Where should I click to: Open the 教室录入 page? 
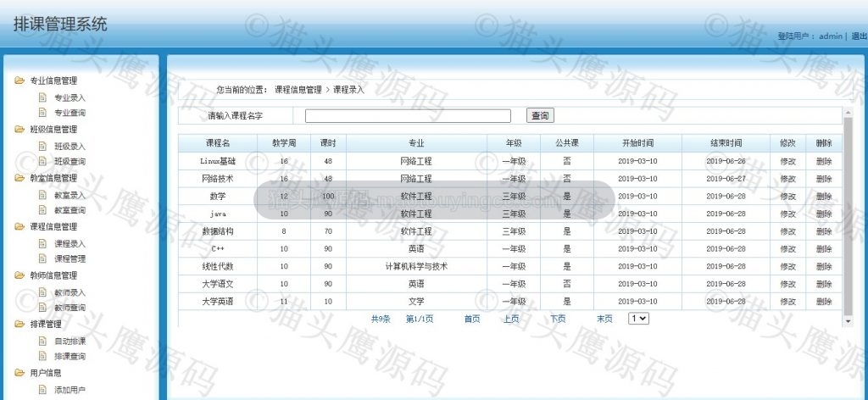click(x=70, y=195)
